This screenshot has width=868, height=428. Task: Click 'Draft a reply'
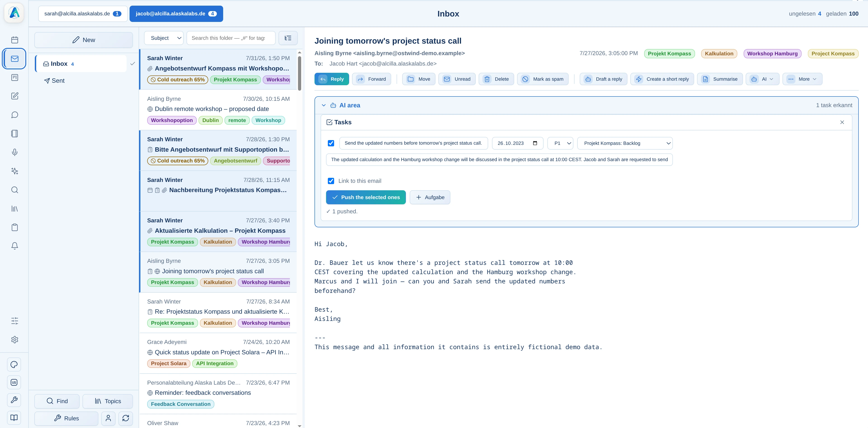pyautogui.click(x=603, y=79)
